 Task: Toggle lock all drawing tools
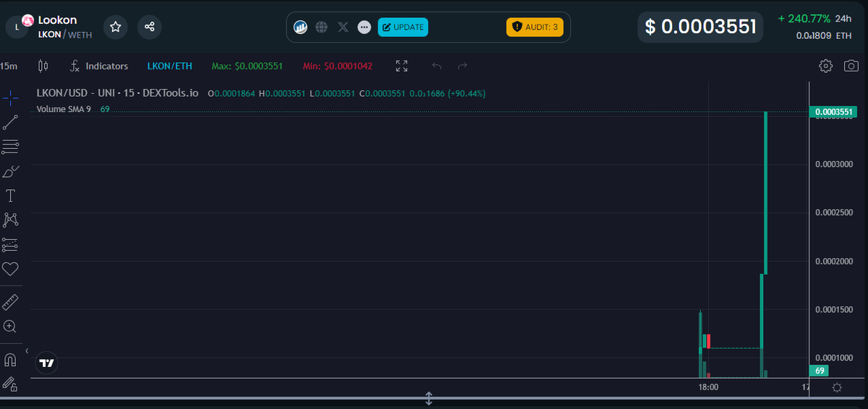pyautogui.click(x=11, y=384)
